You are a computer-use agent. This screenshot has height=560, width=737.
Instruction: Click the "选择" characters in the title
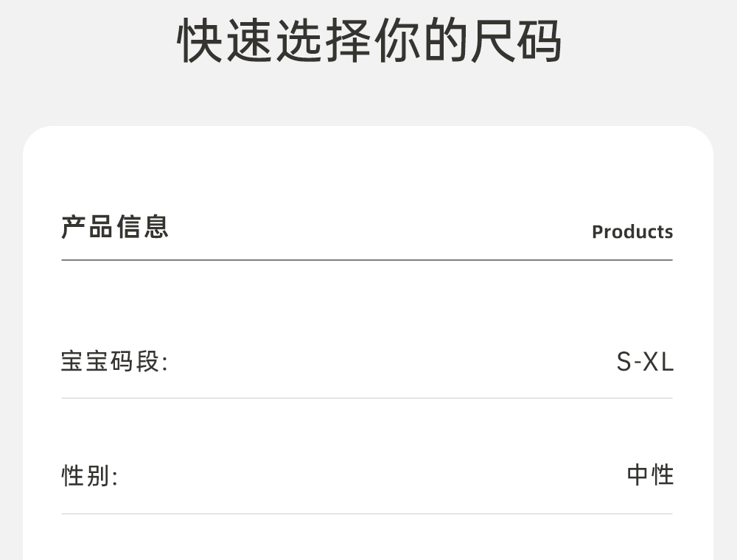322,41
